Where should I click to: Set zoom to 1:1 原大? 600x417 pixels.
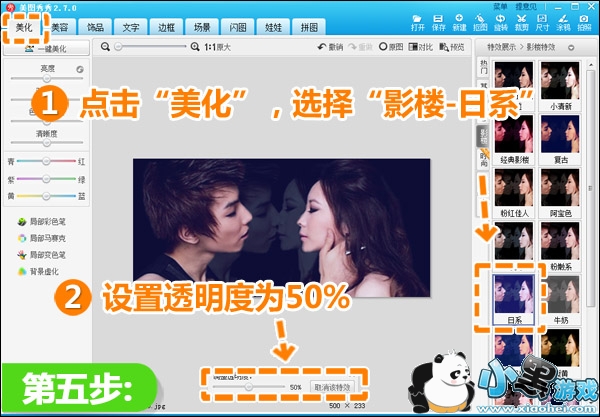217,47
